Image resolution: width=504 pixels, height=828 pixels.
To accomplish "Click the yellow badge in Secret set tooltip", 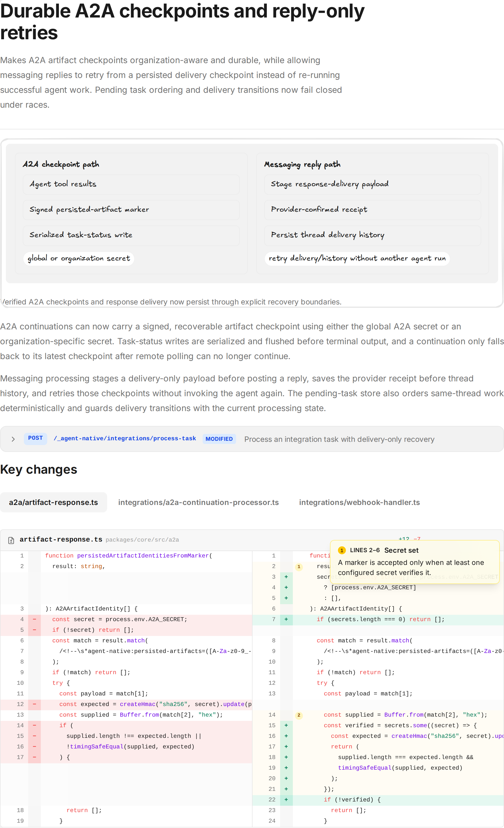I will (342, 550).
